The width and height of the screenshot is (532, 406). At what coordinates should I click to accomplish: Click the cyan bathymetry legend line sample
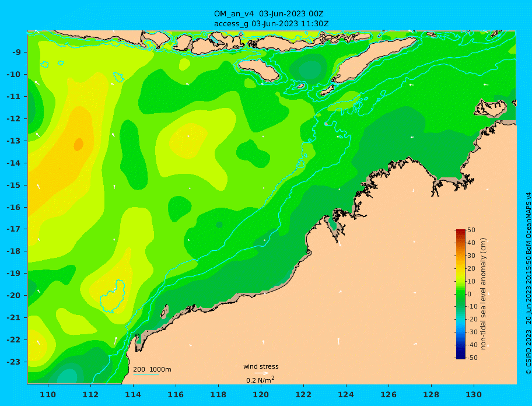click(146, 374)
